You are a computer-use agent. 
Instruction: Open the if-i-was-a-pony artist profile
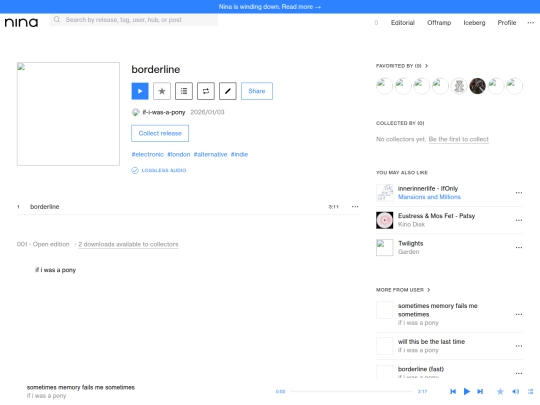164,112
